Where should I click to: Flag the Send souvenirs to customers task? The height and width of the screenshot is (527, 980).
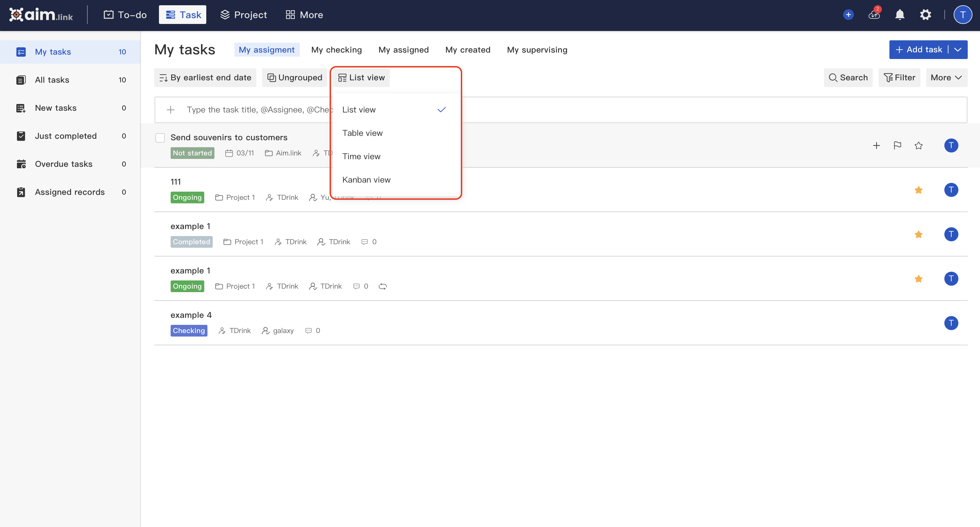(x=897, y=145)
